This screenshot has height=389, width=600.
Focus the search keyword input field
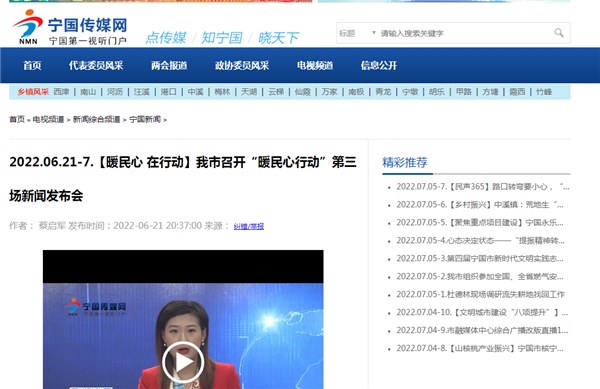[465, 33]
